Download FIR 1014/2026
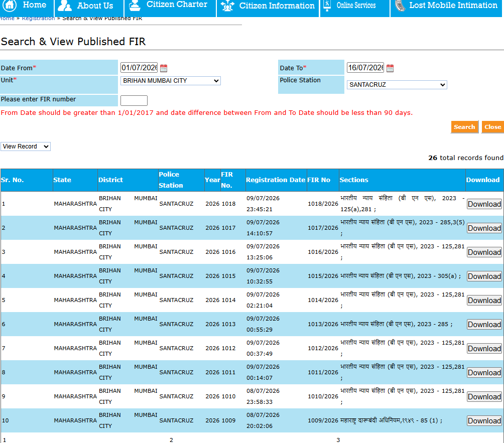This screenshot has height=443, width=504. (x=484, y=301)
